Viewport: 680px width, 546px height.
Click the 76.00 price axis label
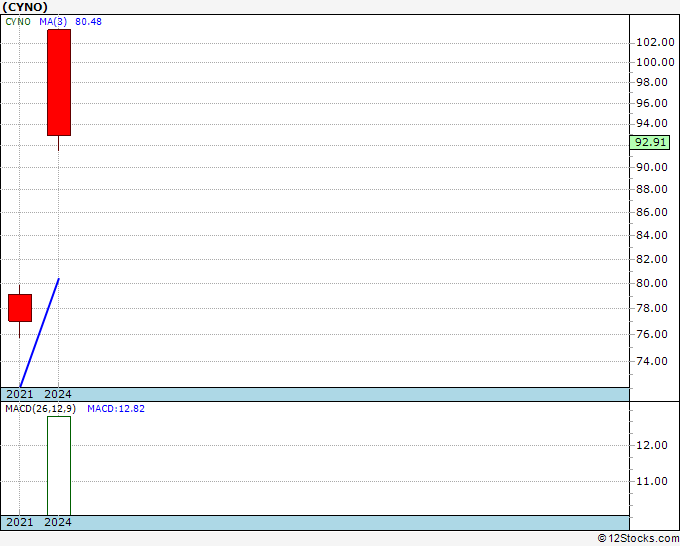click(651, 334)
